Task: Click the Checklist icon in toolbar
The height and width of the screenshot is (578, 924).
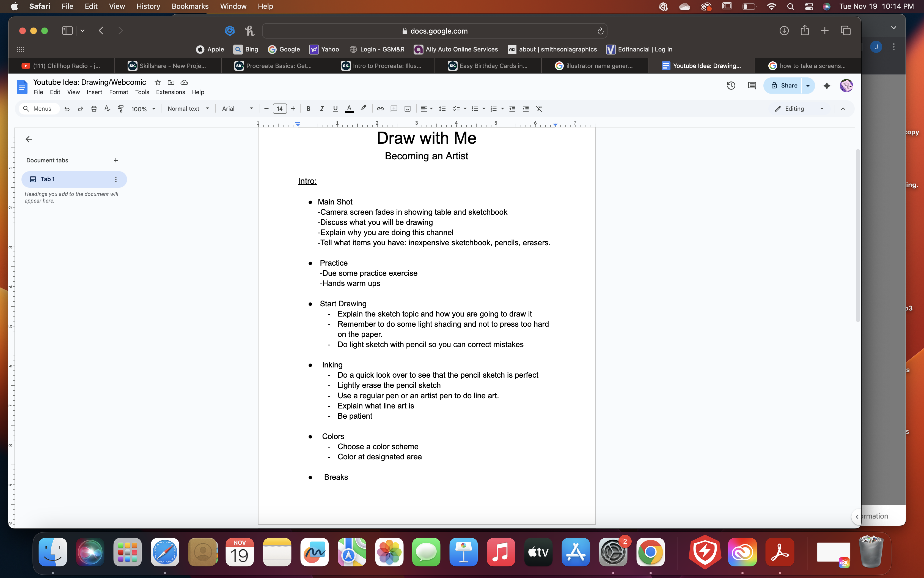Action: (x=456, y=109)
